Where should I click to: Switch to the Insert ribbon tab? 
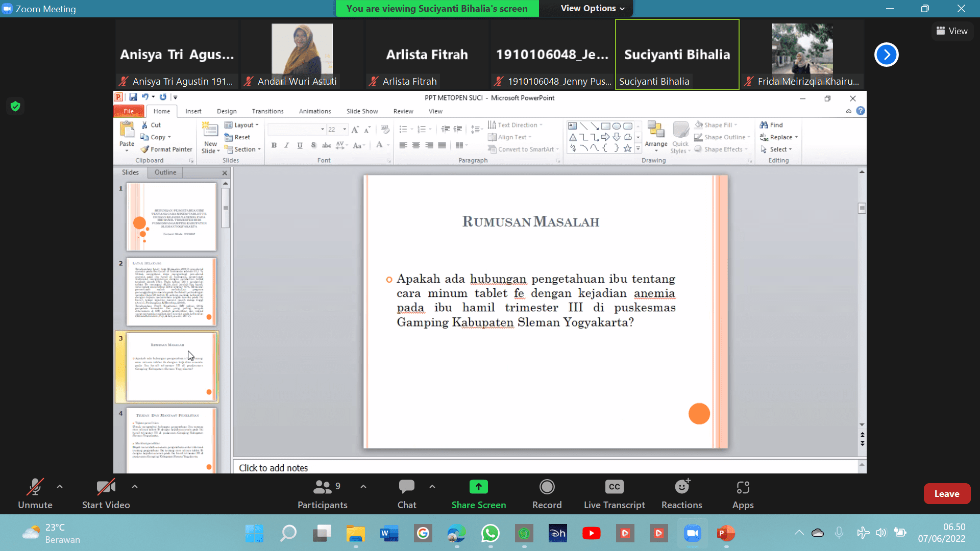[x=193, y=111]
